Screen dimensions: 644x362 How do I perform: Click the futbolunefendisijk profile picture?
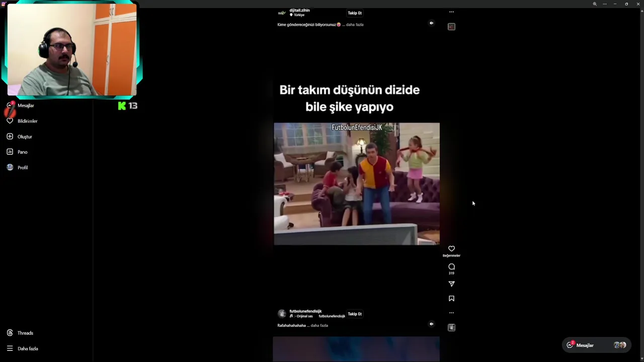282,313
